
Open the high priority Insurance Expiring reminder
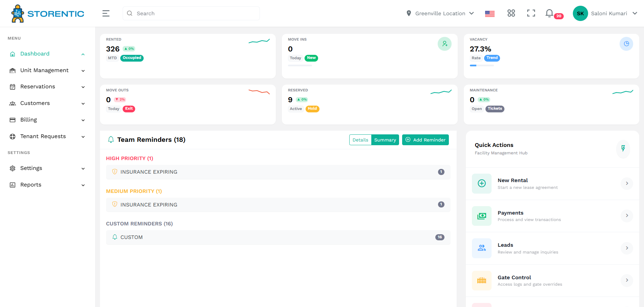click(x=278, y=172)
